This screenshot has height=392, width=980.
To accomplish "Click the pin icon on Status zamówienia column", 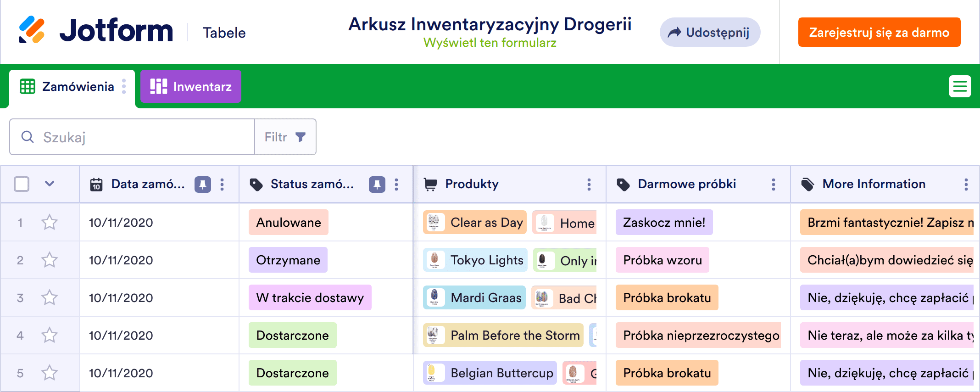I will 377,185.
